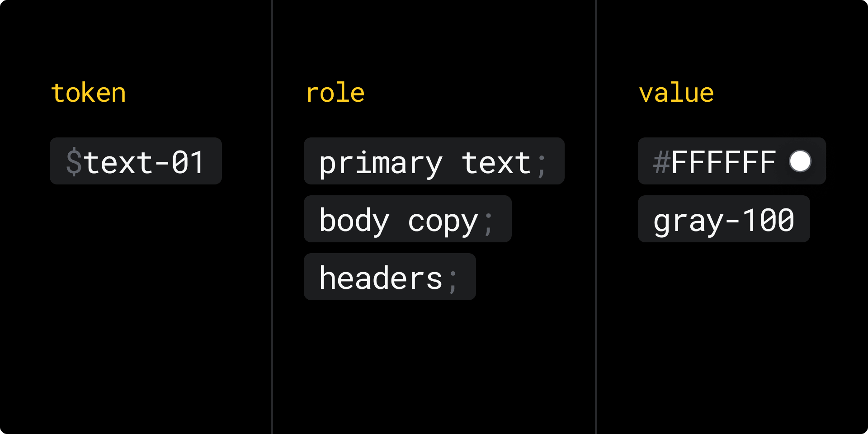Click the semicolon after "headers"
Viewport: 868px width, 434px height.
pyautogui.click(x=453, y=281)
